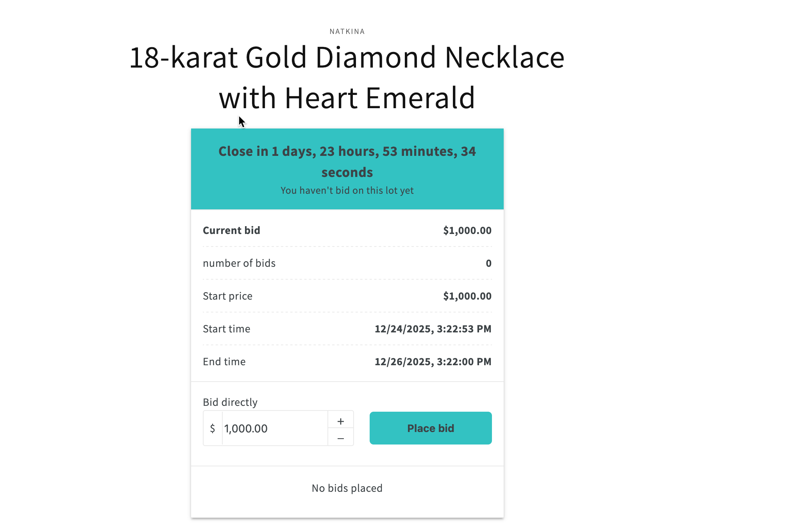Click the closing countdown timer text
This screenshot has height=532, width=794.
pyautogui.click(x=347, y=162)
